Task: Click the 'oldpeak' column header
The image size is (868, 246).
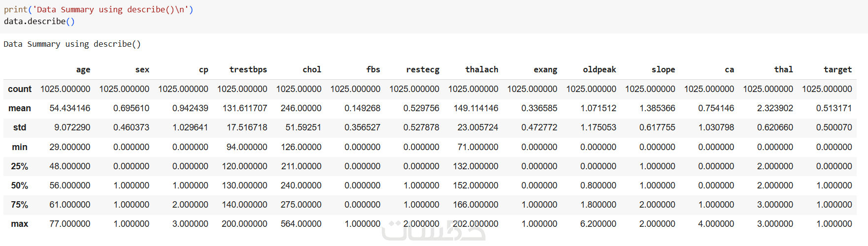Action: pos(599,70)
